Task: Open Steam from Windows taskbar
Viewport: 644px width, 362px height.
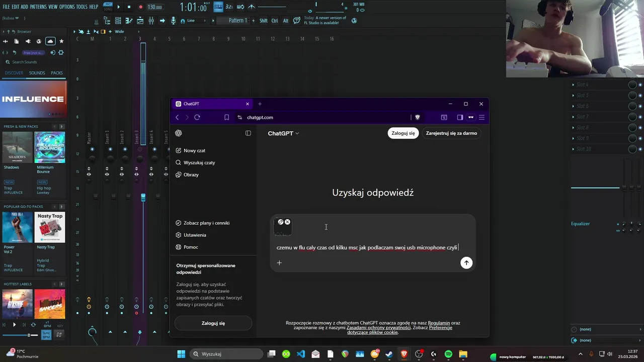Action: pos(389,354)
